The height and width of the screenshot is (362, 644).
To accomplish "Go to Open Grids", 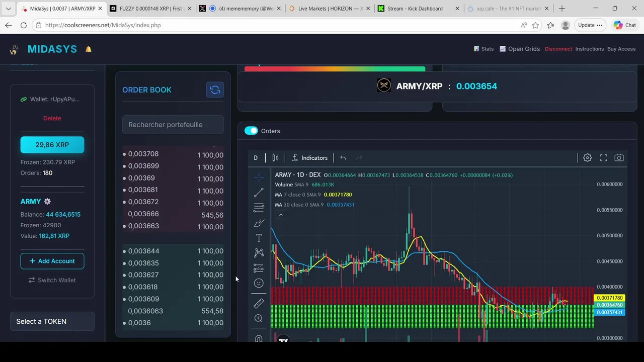I will click(x=520, y=49).
